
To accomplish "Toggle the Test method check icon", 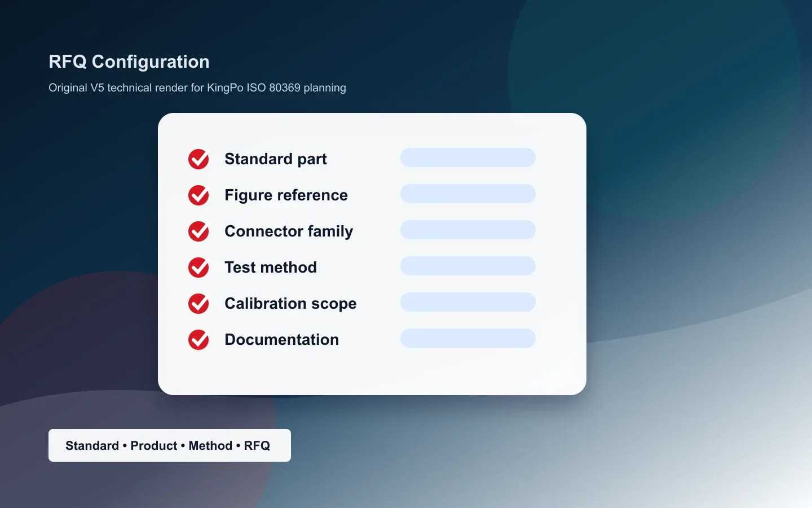I will point(198,268).
